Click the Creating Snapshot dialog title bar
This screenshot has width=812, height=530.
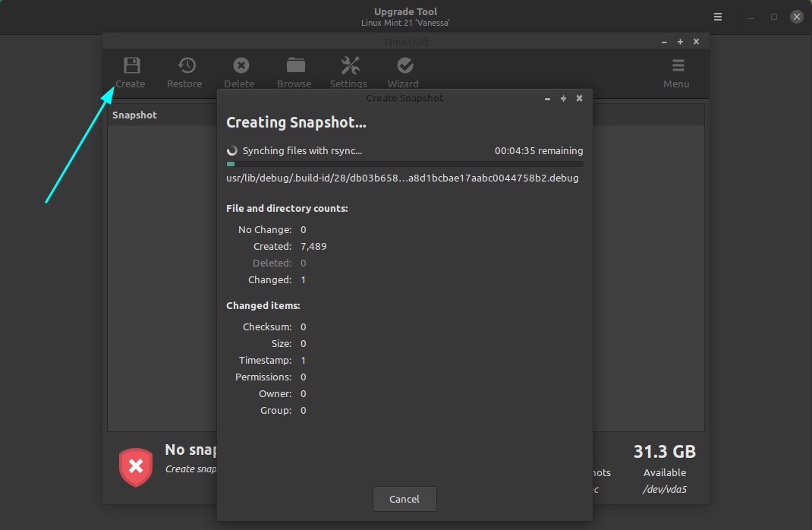pos(404,98)
